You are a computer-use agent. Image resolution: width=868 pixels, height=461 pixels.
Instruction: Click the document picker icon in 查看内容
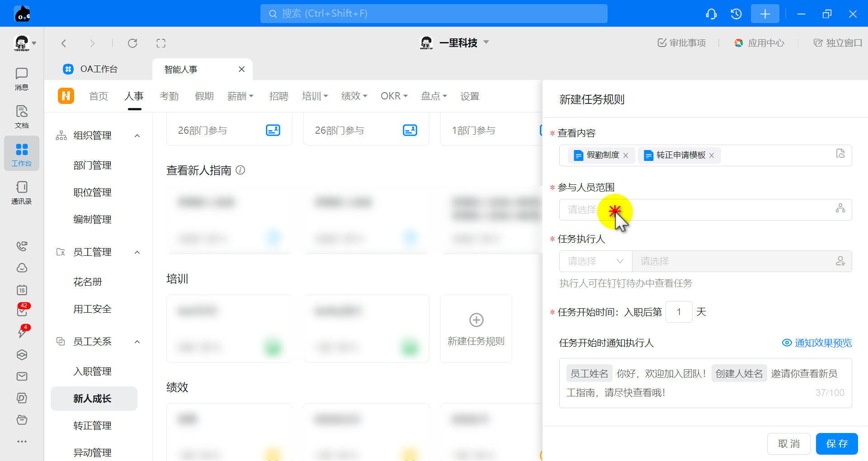840,154
